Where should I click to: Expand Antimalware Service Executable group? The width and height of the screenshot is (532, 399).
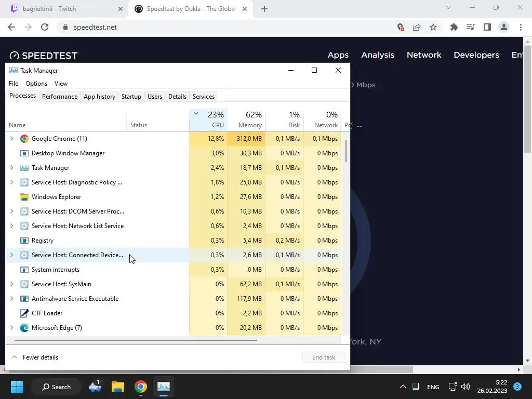point(12,299)
